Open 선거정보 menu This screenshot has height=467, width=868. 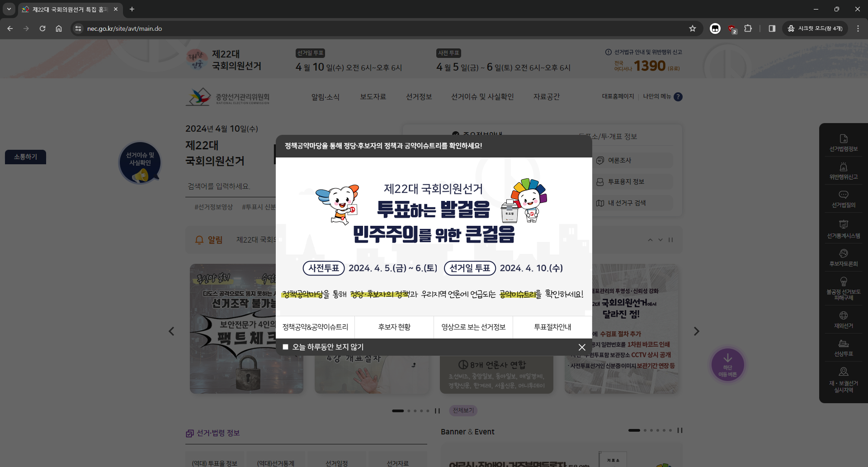419,97
